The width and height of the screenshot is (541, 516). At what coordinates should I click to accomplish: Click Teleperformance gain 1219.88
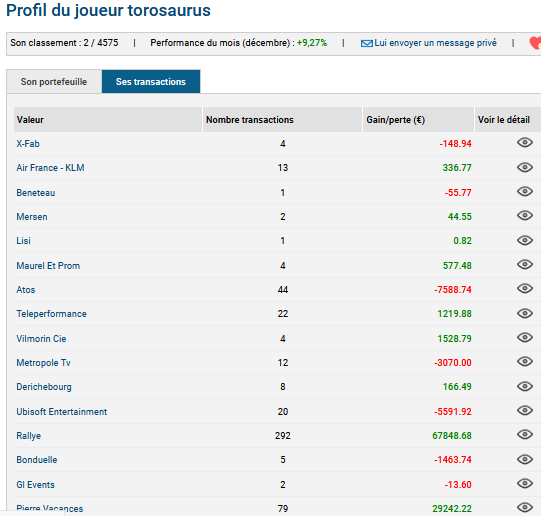[x=454, y=314]
